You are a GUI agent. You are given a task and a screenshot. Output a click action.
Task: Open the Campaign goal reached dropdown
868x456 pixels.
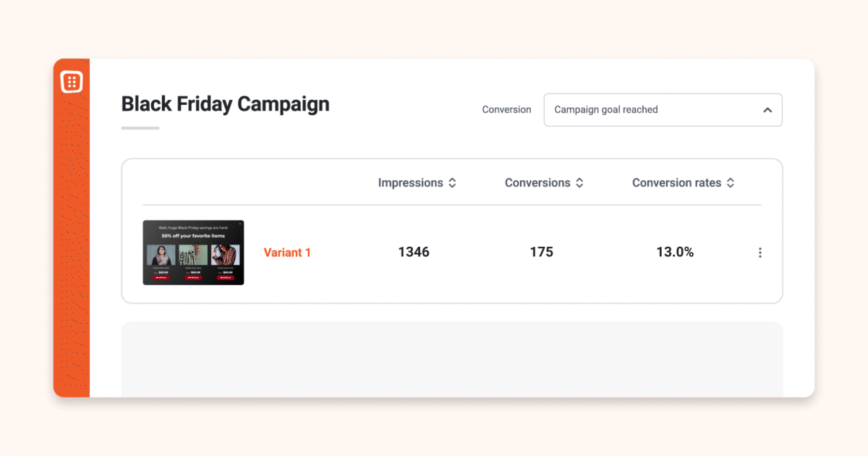[663, 110]
